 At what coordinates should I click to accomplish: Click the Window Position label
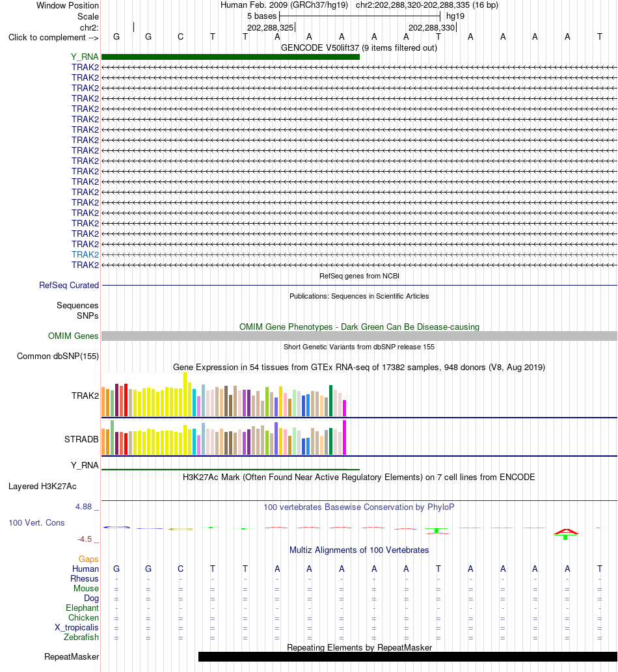coord(67,6)
